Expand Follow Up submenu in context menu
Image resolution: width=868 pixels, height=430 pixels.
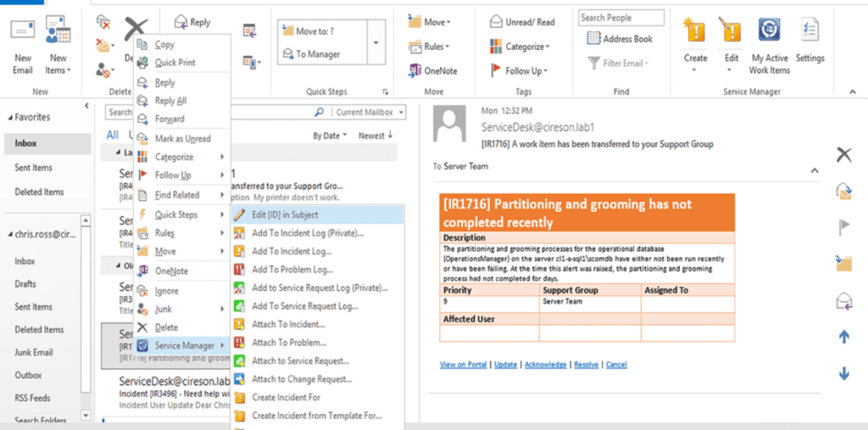click(x=182, y=175)
